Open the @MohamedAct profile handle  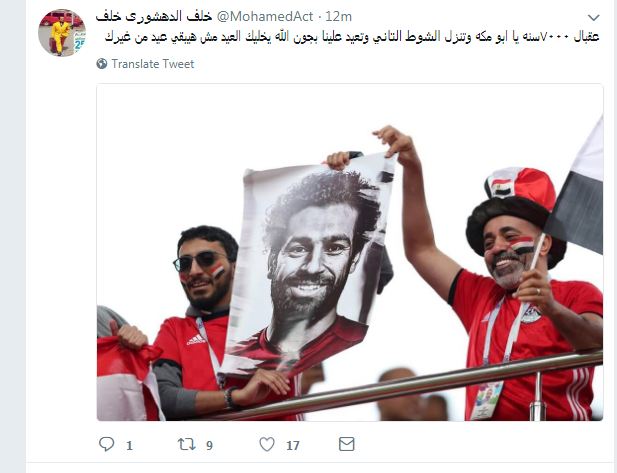pos(264,17)
